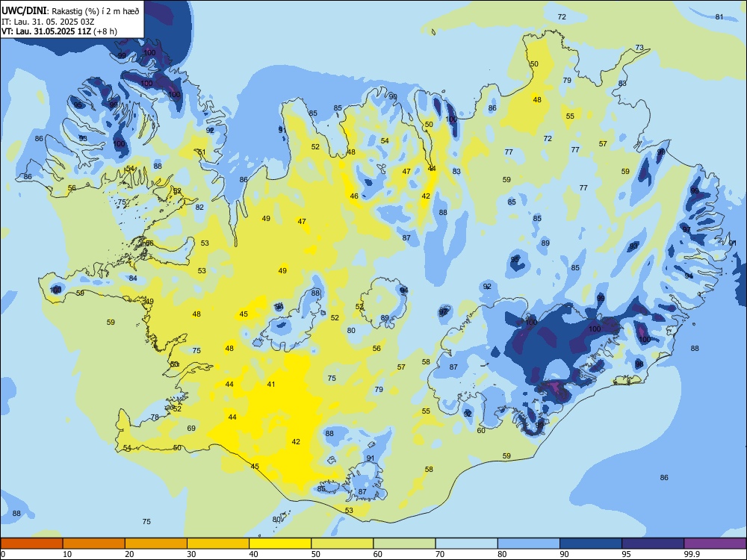The height and width of the screenshot is (560, 747).
Task: Click the 30–40 gold legend swatch
Action: [x=218, y=544]
